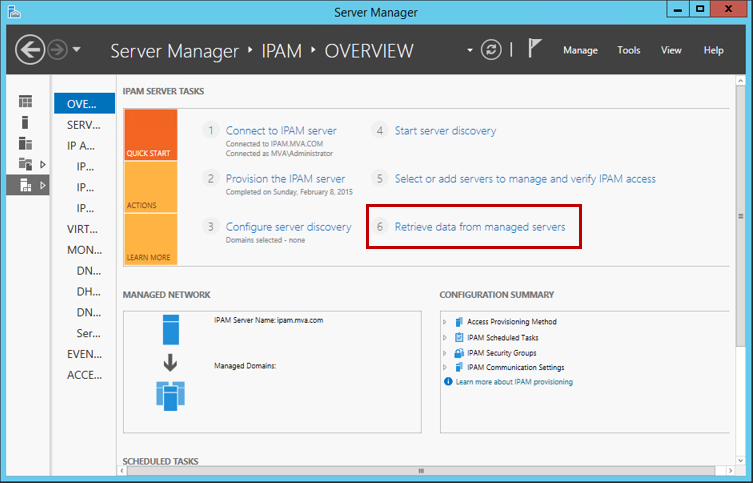Expand the Access Provisioning Method item
753x483 pixels.
[445, 322]
